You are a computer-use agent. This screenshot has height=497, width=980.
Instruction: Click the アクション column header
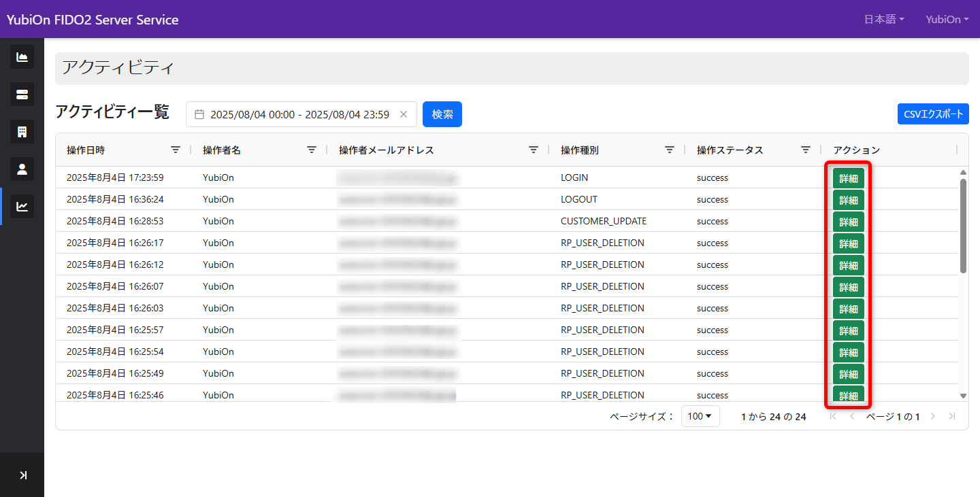pos(857,150)
